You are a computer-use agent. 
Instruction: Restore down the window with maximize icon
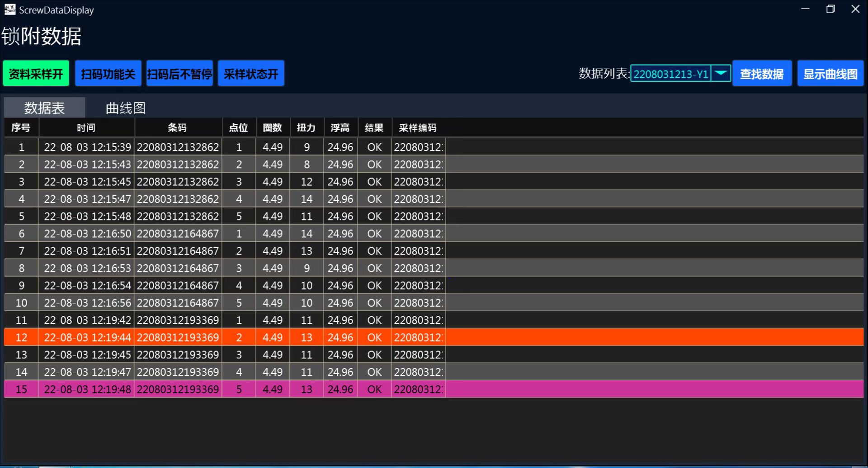coord(830,9)
